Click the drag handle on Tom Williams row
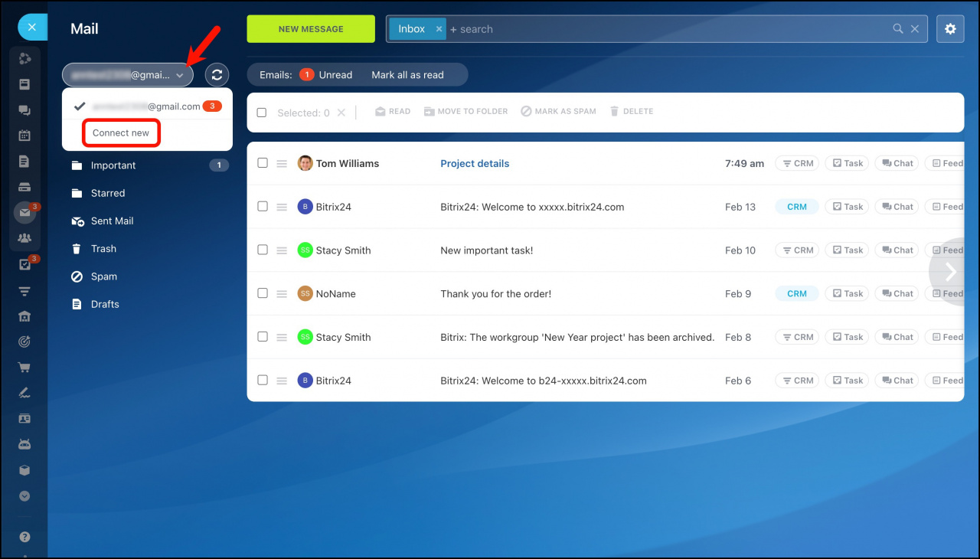Image resolution: width=980 pixels, height=559 pixels. (x=282, y=164)
